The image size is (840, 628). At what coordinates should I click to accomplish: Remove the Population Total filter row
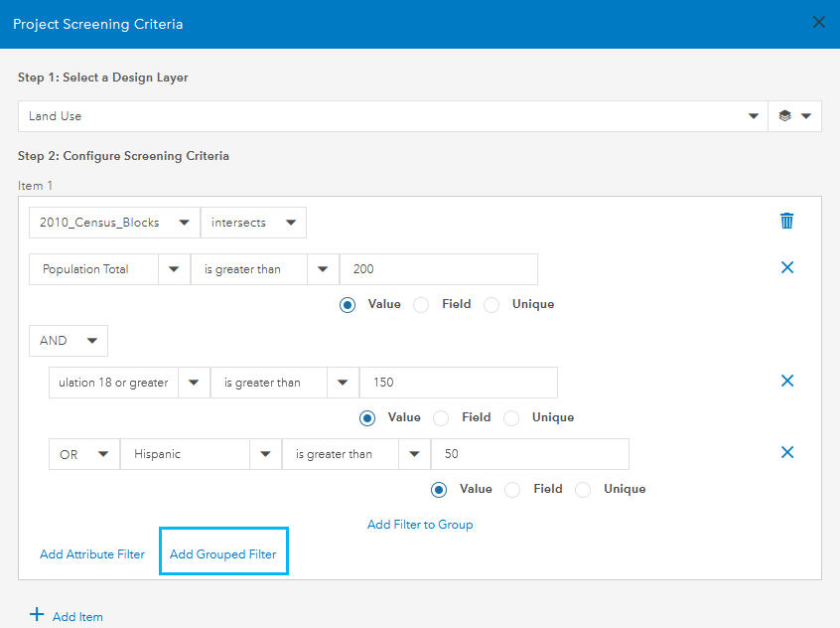point(787,267)
